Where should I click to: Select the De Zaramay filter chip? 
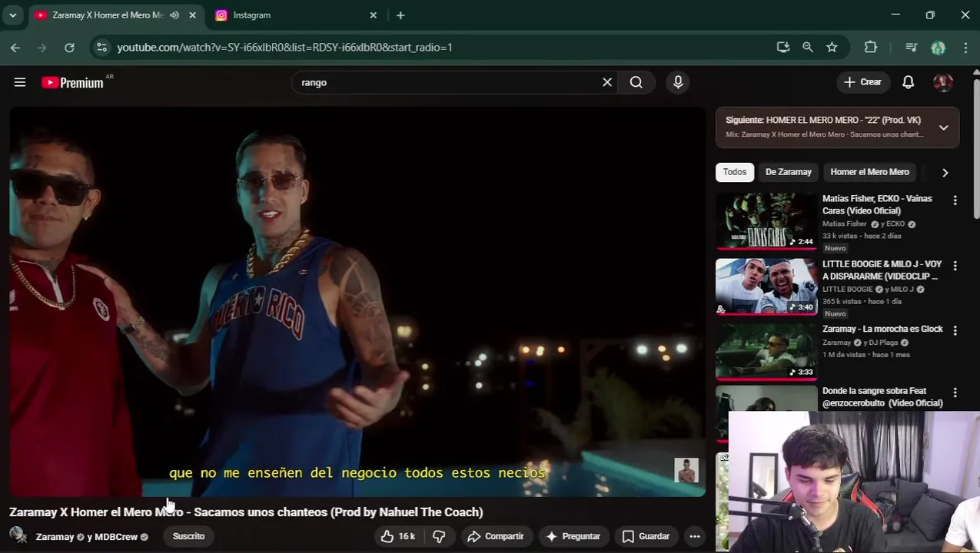[788, 172]
